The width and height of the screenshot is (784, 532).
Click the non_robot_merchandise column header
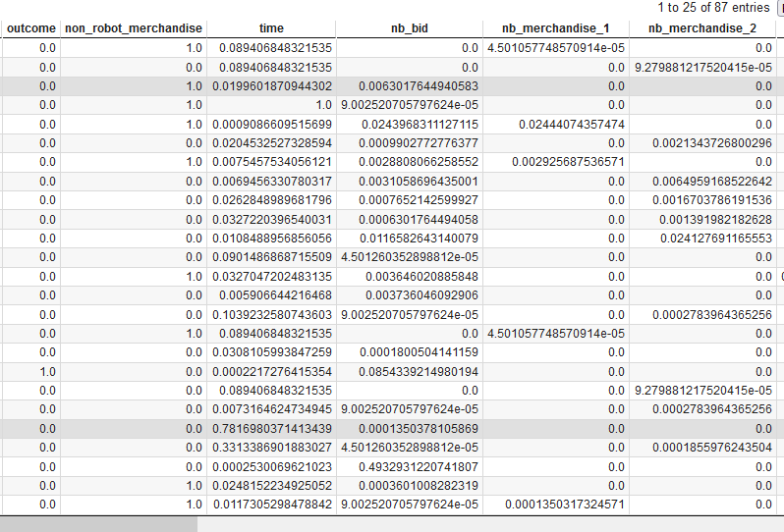click(x=134, y=28)
